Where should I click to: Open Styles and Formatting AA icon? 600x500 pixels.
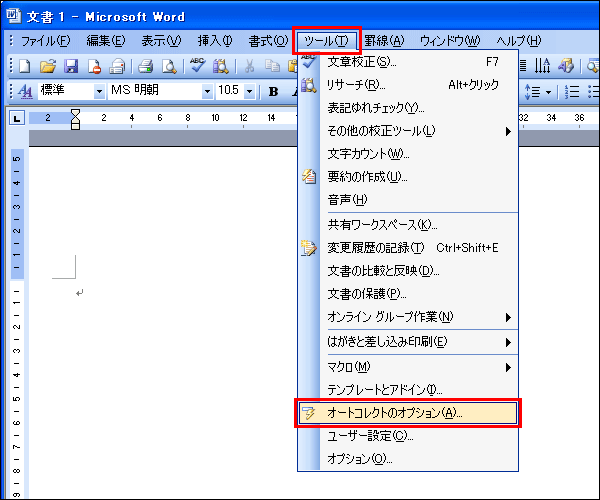(25, 91)
